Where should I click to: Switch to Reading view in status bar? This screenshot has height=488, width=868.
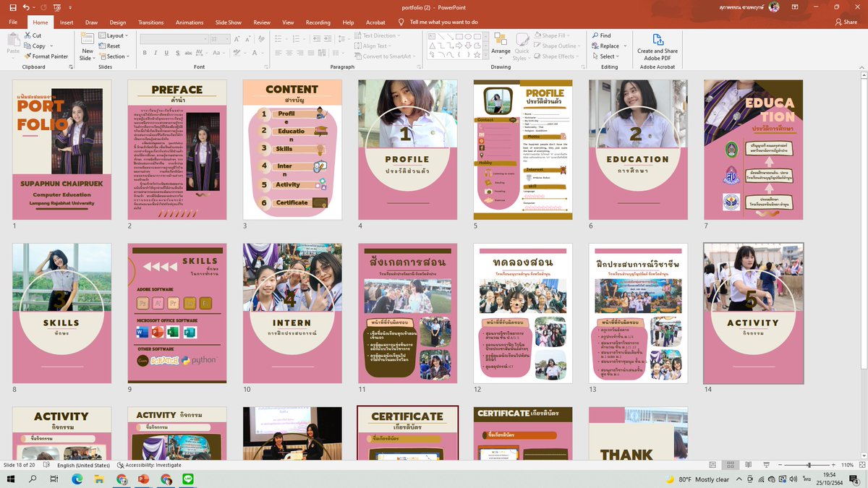pos(747,465)
